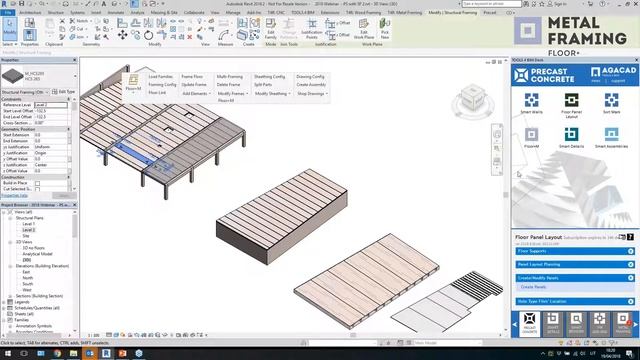Open the Shop Drawings dropdown
The width and height of the screenshot is (640, 360).
(312, 93)
